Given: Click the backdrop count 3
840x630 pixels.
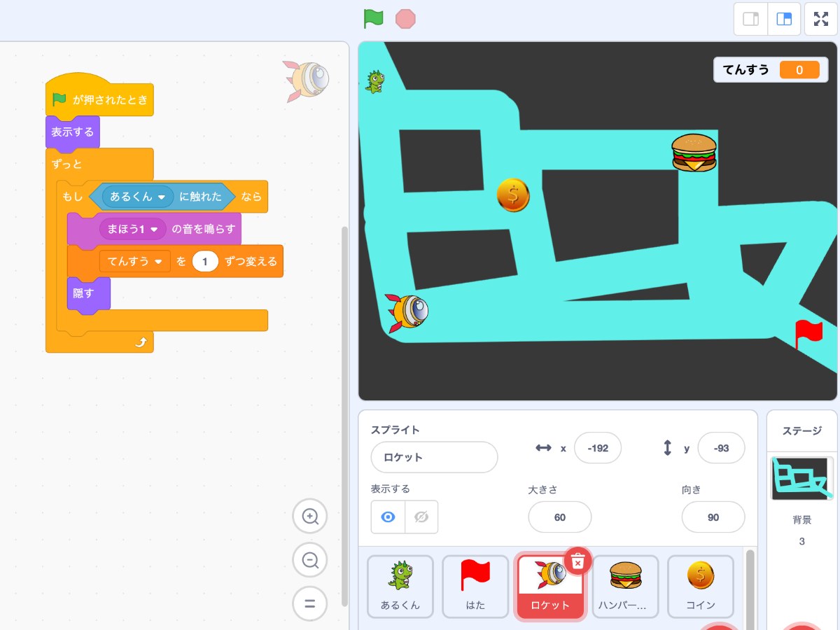Looking at the screenshot, I should pyautogui.click(x=802, y=541).
